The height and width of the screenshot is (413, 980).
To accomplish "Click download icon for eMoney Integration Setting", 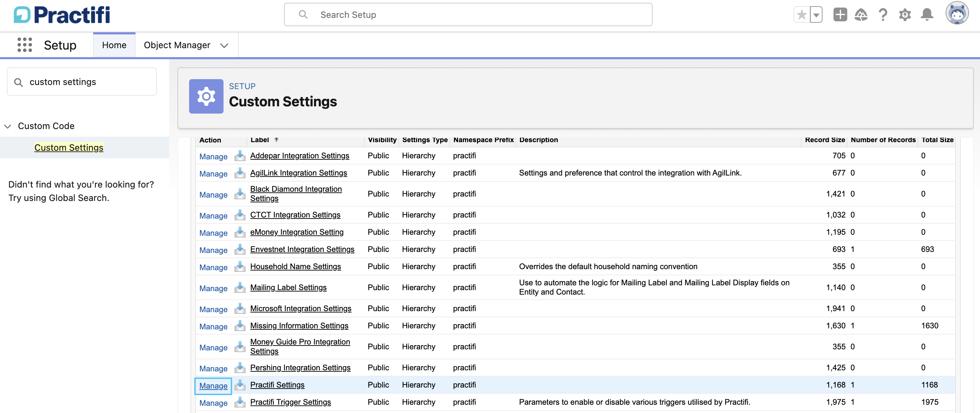I will [240, 232].
